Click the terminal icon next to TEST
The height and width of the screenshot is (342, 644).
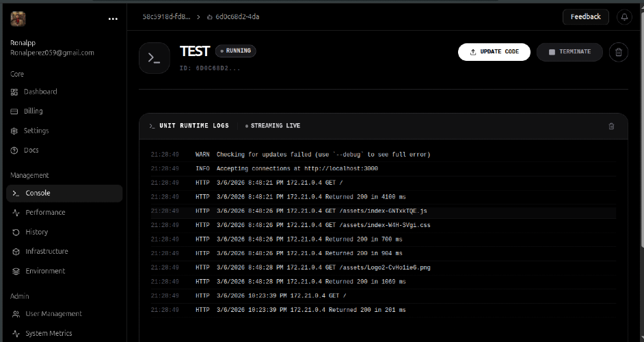(x=155, y=58)
